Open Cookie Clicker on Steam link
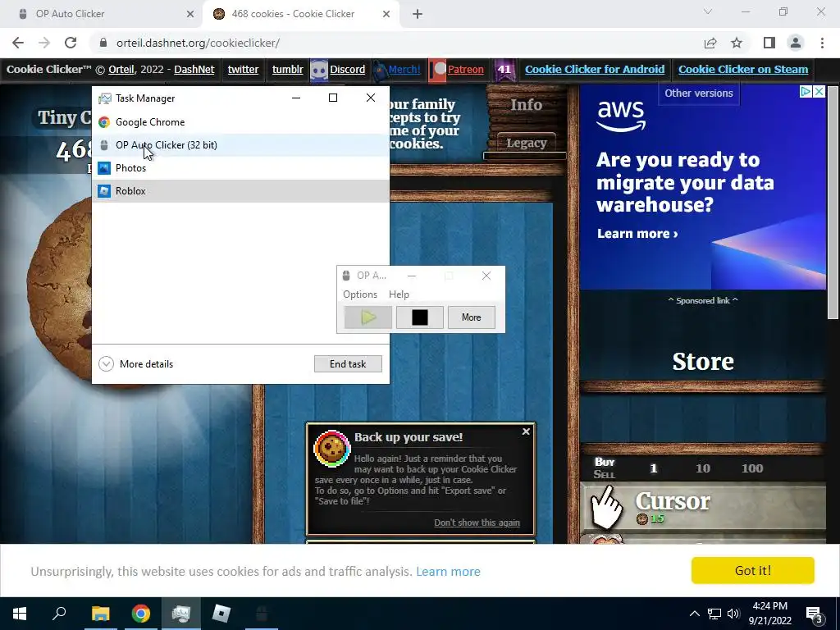Viewport: 840px width, 630px height. [743, 69]
